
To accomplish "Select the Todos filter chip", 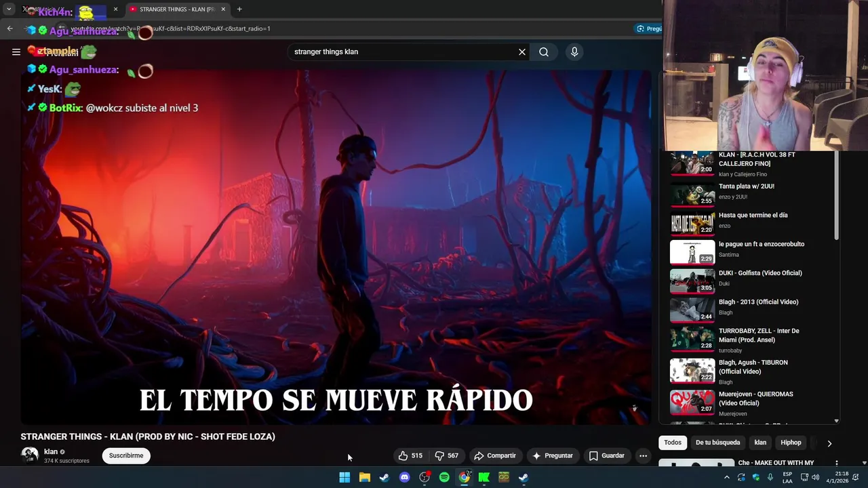I will pyautogui.click(x=673, y=443).
